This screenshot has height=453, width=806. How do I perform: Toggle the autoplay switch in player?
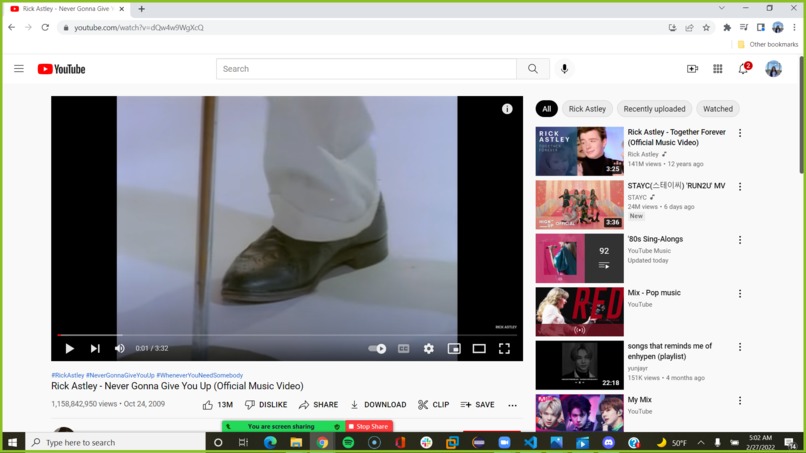pos(377,349)
